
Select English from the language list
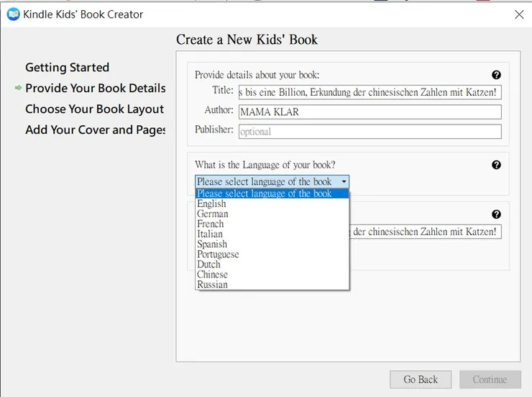point(211,204)
